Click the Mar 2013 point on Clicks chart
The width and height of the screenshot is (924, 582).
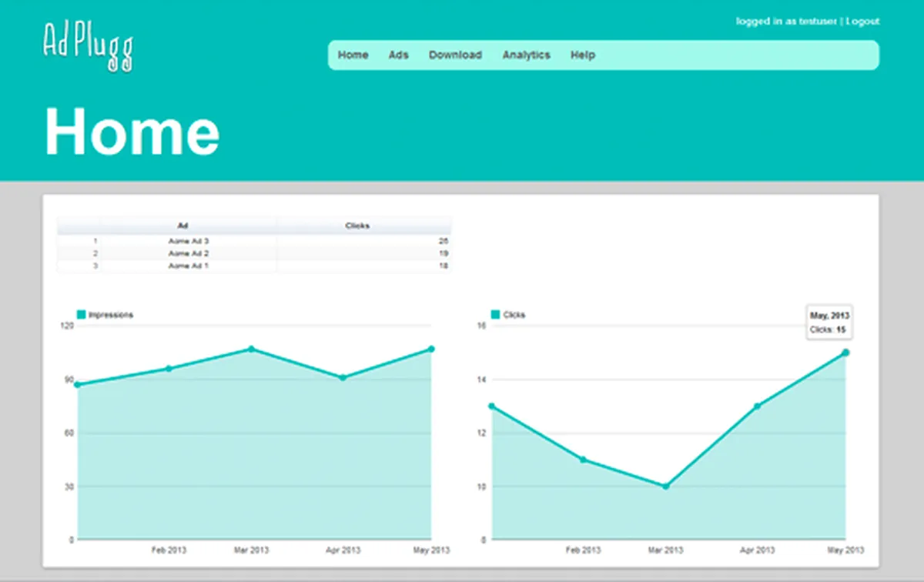point(665,486)
